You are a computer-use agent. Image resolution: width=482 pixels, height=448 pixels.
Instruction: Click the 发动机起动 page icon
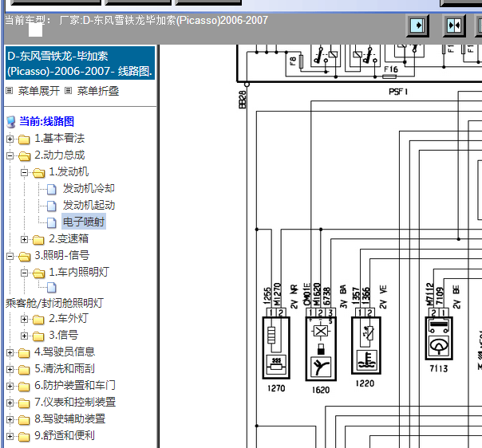click(x=51, y=206)
